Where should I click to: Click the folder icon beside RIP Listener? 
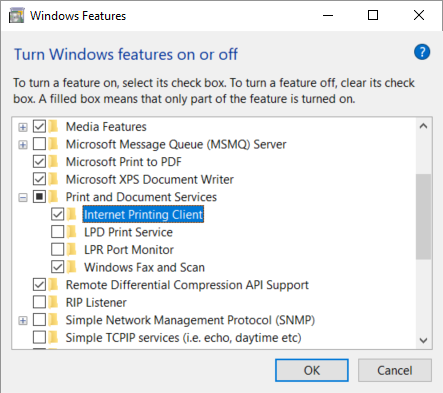[54, 302]
